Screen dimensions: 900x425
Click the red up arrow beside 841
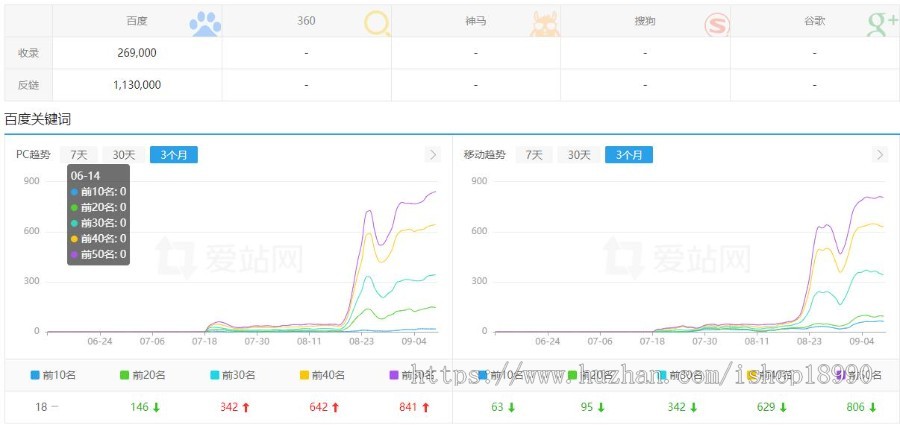(425, 407)
